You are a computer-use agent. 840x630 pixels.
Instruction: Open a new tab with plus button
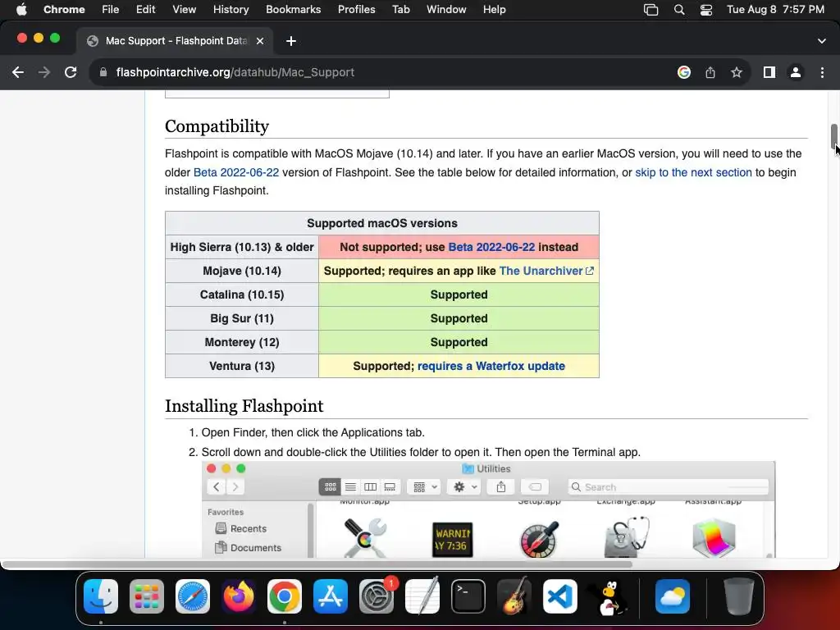291,41
